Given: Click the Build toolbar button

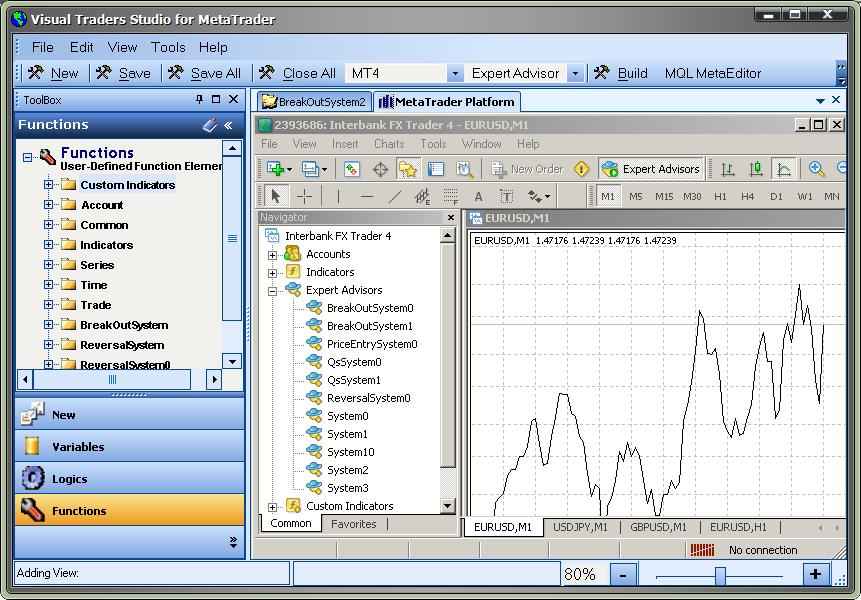Looking at the screenshot, I should 621,73.
